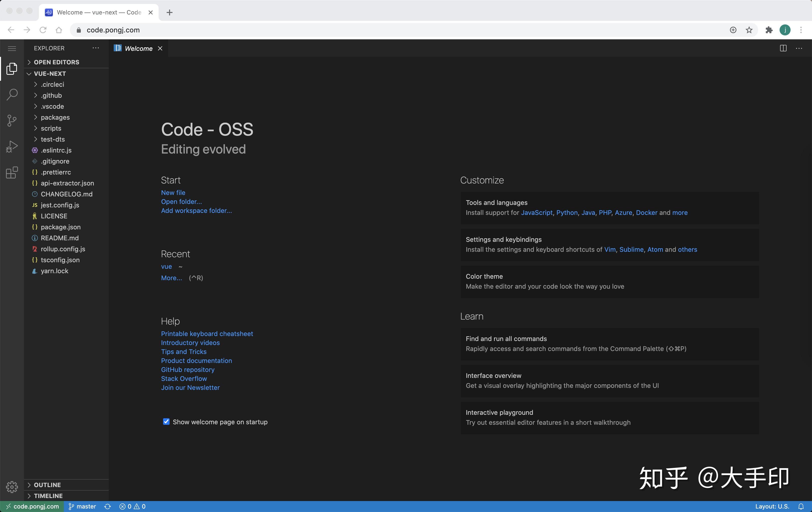
Task: Click the New file link
Action: (x=173, y=192)
